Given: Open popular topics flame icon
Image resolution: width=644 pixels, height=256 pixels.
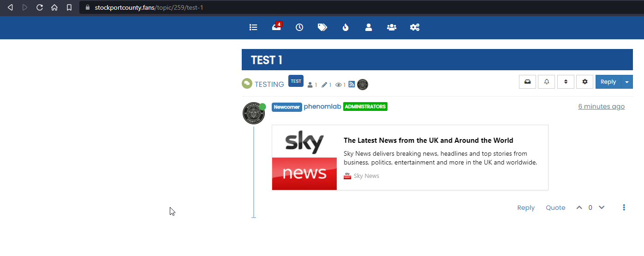Looking at the screenshot, I should coord(346,27).
